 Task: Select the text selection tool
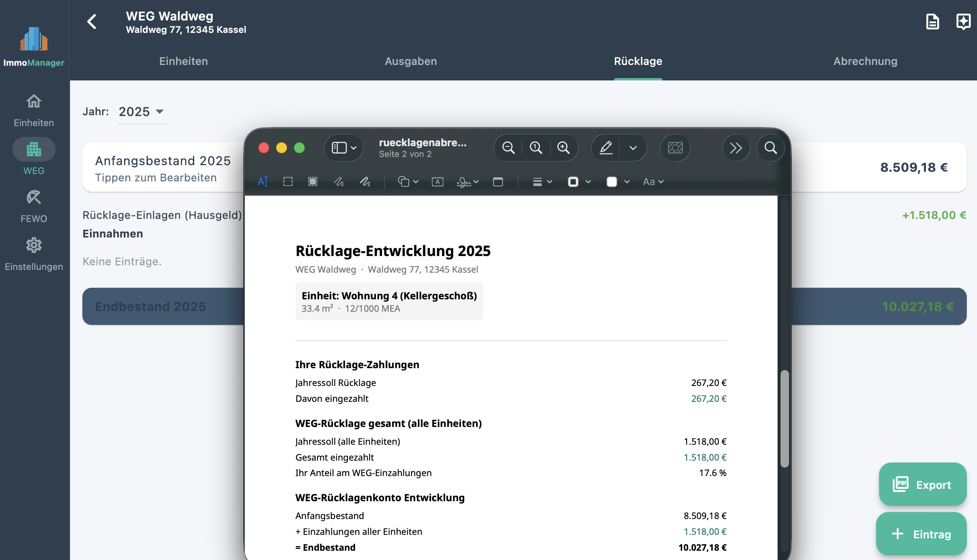(x=263, y=181)
